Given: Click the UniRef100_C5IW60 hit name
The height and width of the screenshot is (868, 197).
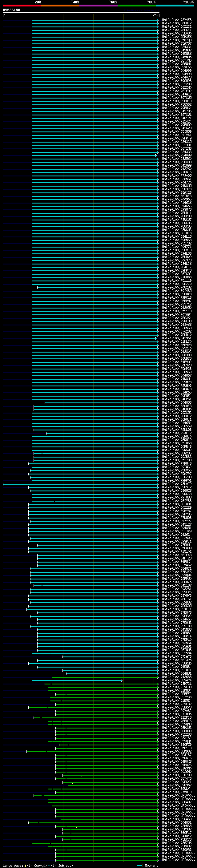Looking at the screenshot, I should point(177,443).
